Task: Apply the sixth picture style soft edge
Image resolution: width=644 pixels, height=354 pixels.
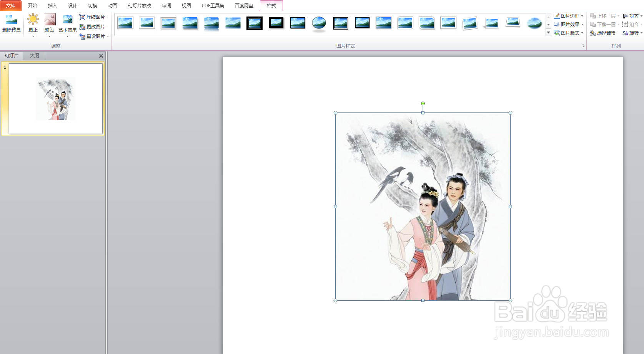Action: (x=233, y=23)
